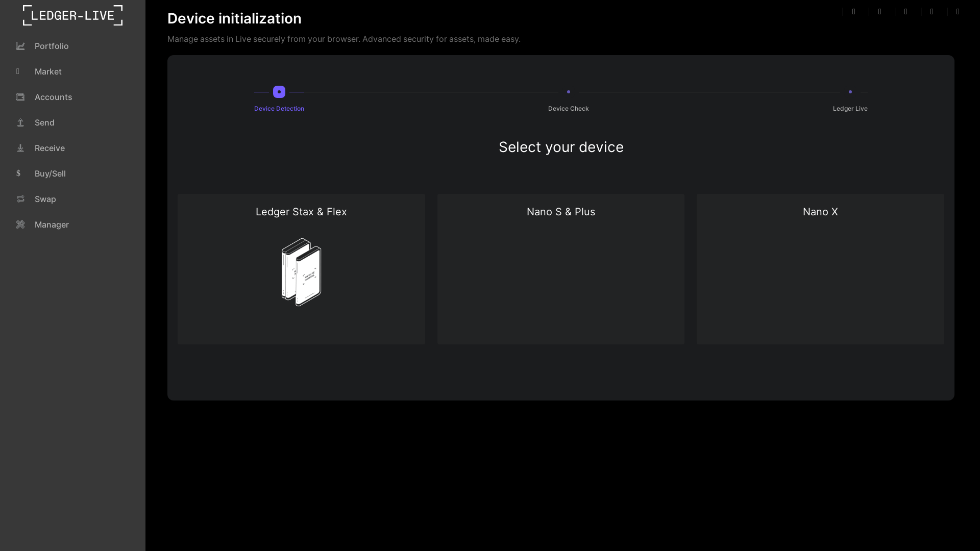This screenshot has width=980, height=551.
Task: Open the Manager apps icon
Action: tap(20, 224)
